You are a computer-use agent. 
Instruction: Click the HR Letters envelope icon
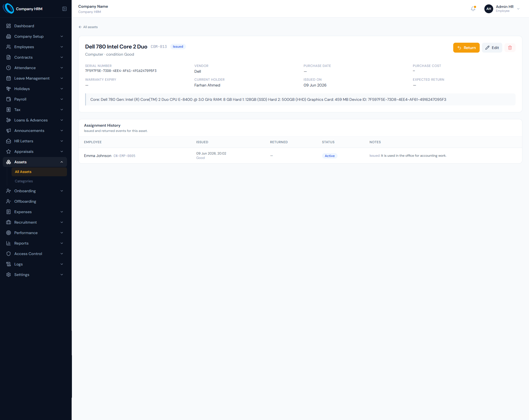point(9,141)
